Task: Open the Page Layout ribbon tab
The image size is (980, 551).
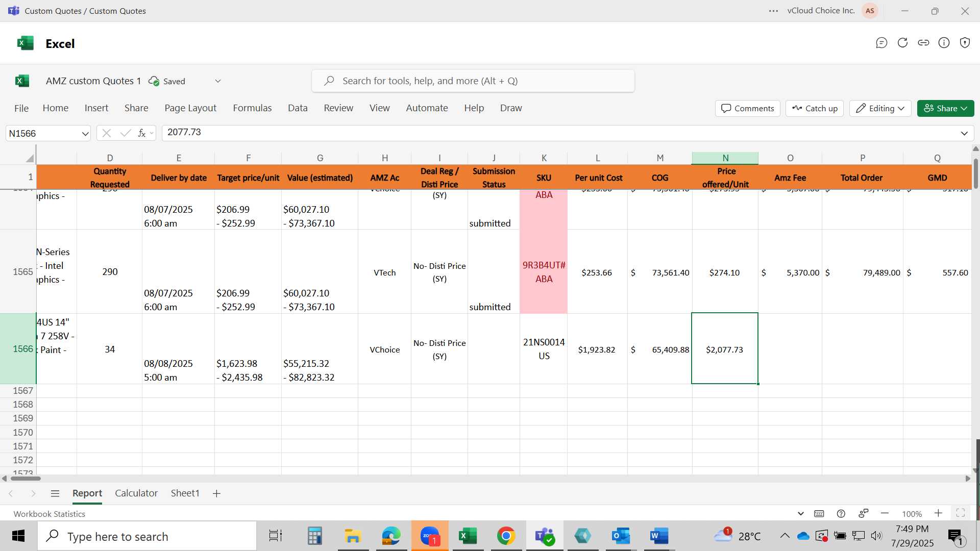Action: 190,108
